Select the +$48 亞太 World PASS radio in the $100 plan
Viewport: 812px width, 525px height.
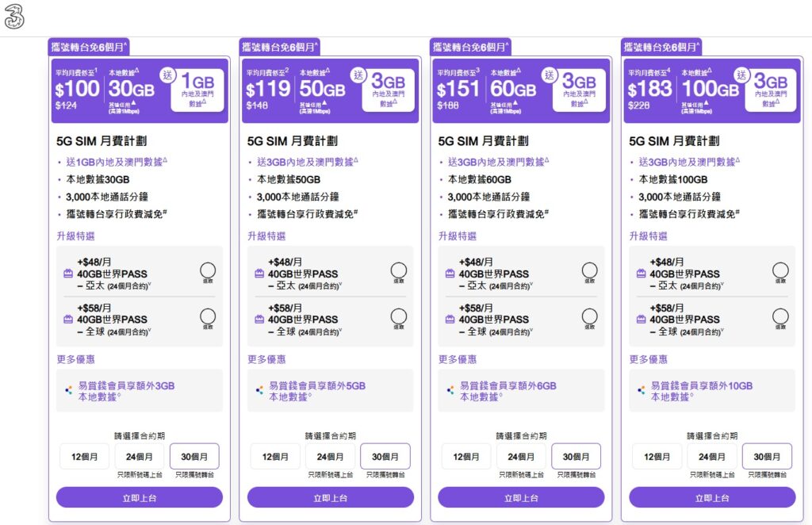[208, 271]
